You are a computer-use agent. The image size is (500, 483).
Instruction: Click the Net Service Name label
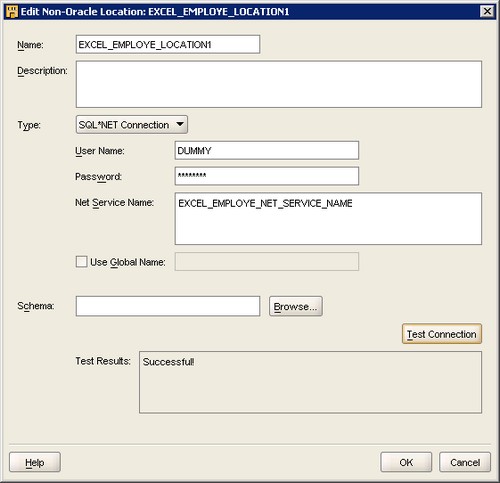coord(114,203)
